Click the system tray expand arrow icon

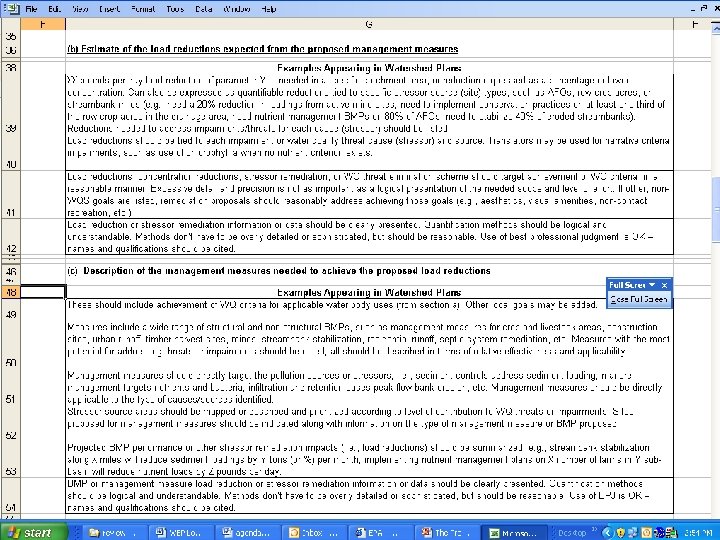608,533
